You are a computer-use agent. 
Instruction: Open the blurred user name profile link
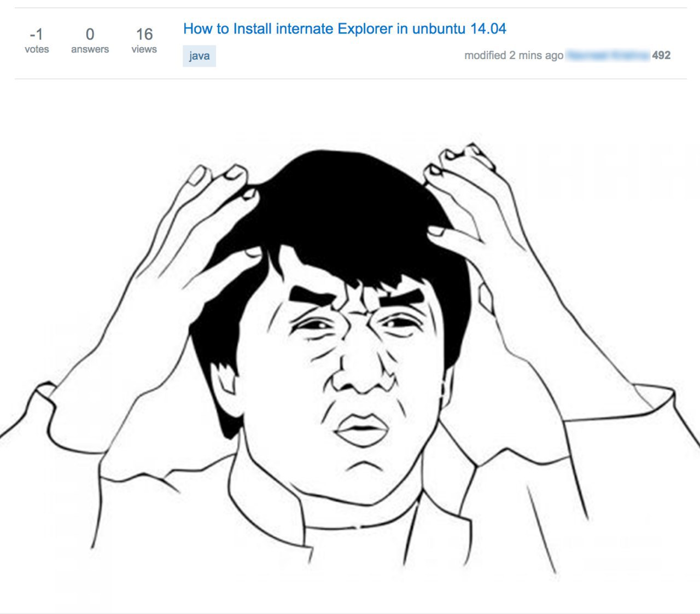(608, 55)
